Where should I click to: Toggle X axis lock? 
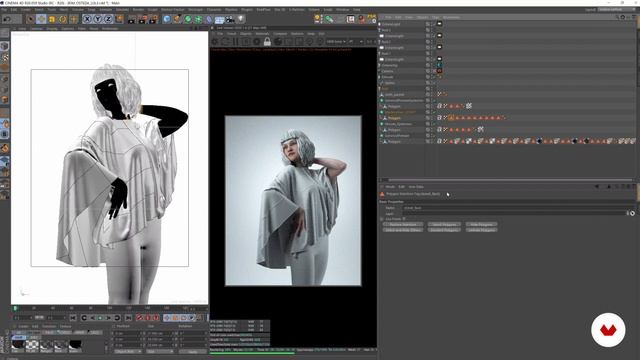tap(87, 19)
